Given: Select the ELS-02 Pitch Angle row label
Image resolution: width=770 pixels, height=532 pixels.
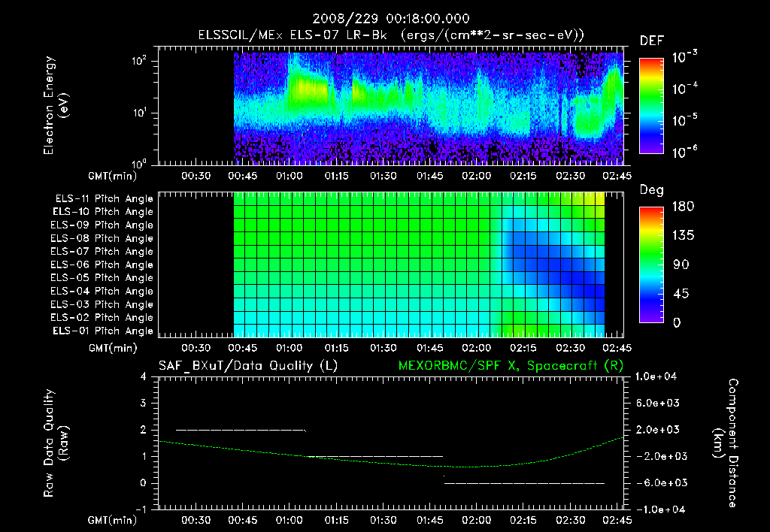Looking at the screenshot, I should (102, 318).
